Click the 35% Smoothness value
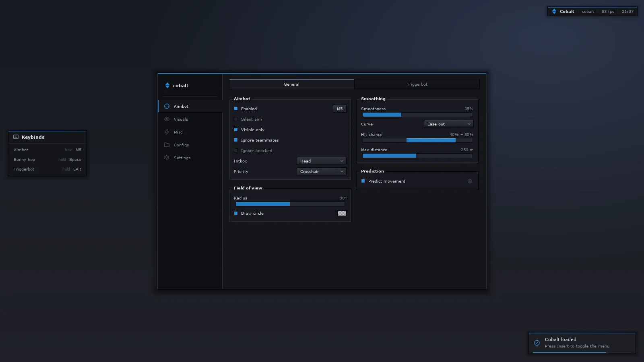 pyautogui.click(x=469, y=109)
